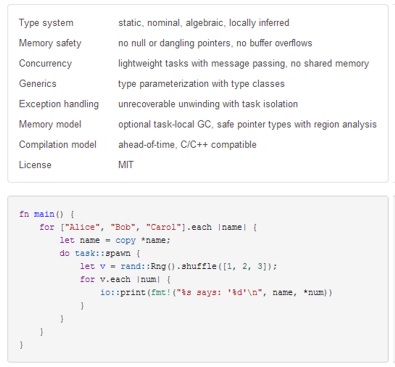Click the 'unrecoverable unwinding with task isolation' text

tap(208, 104)
